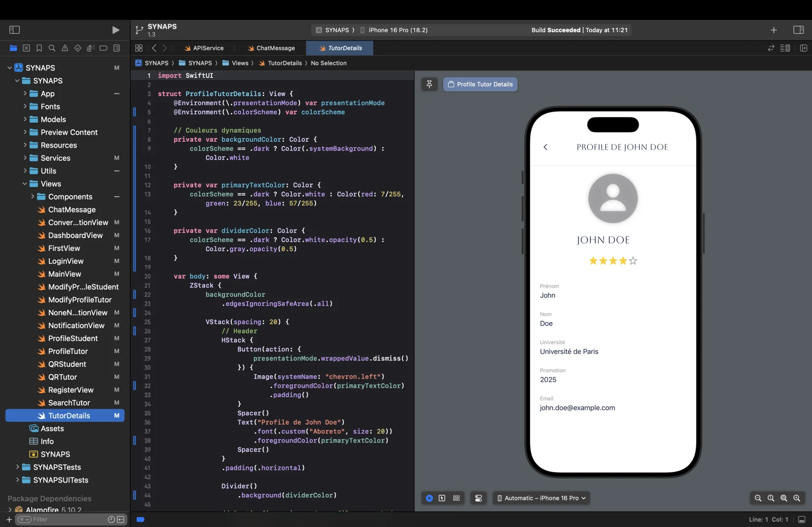Click No Selection in breadcrumb
The image size is (812, 527).
329,63
